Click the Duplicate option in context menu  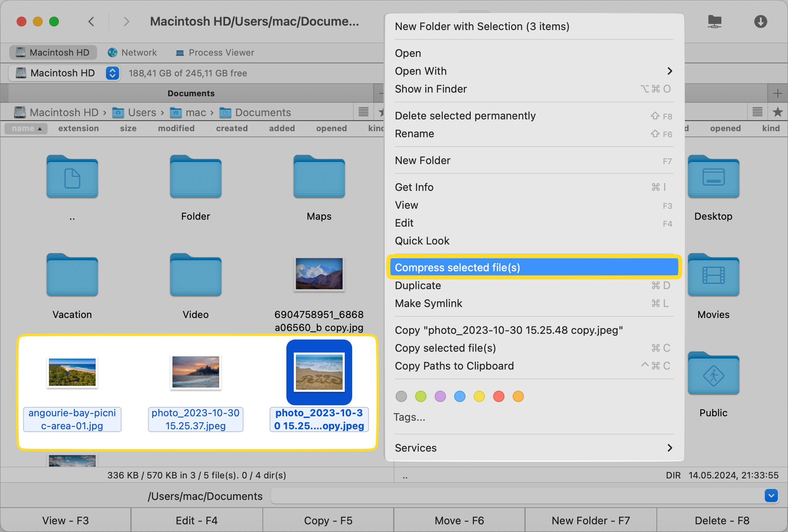pos(418,285)
